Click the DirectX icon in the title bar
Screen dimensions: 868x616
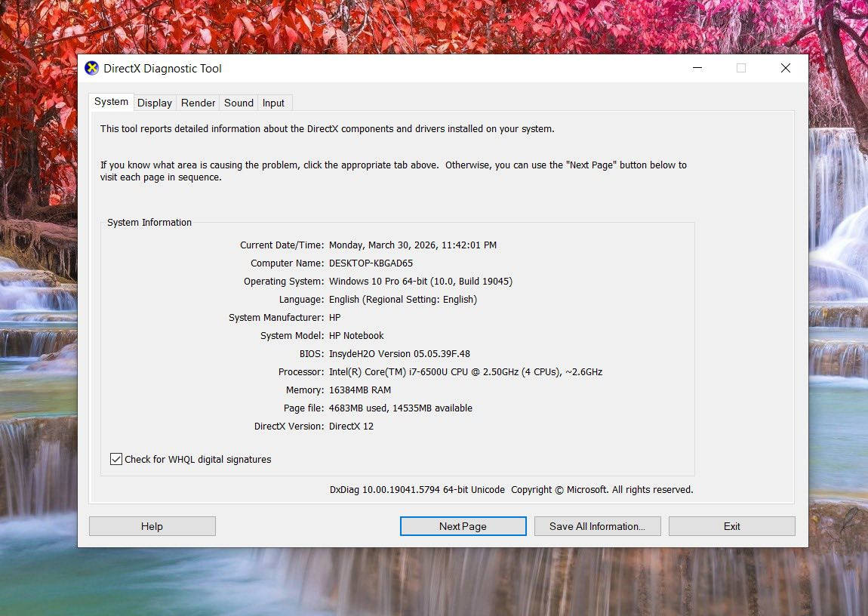(x=91, y=69)
